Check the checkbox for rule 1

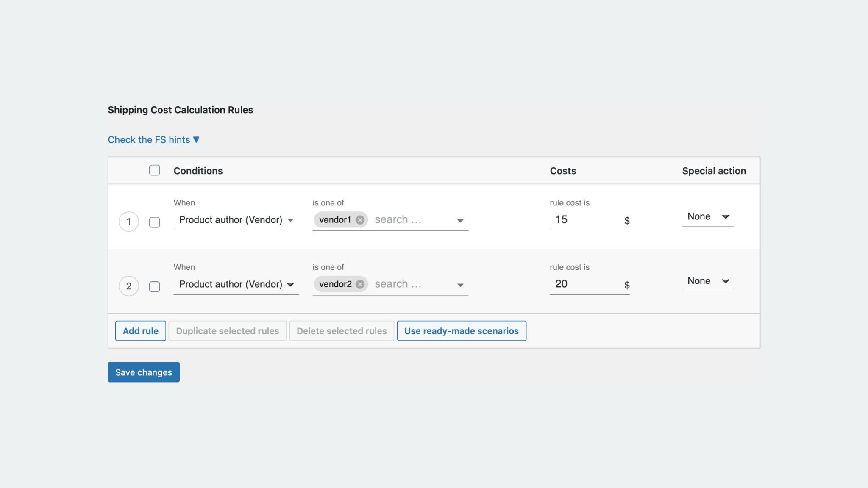pos(155,222)
